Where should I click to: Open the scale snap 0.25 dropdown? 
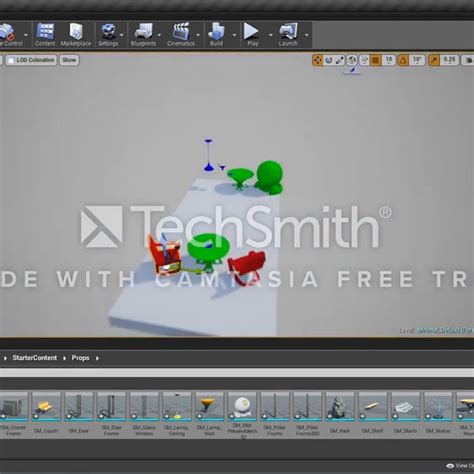pos(449,60)
